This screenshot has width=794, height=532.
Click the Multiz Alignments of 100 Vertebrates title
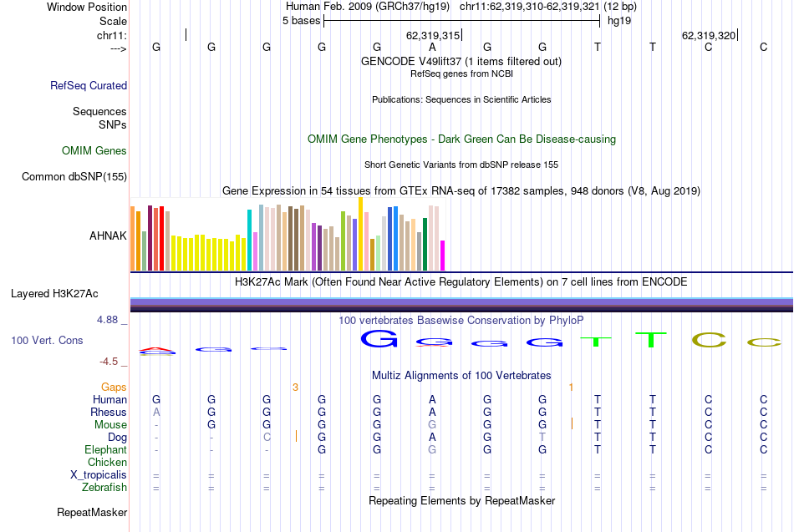tap(461, 376)
